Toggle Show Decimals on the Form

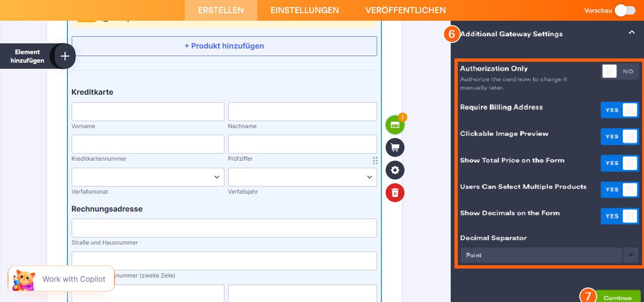click(x=620, y=216)
